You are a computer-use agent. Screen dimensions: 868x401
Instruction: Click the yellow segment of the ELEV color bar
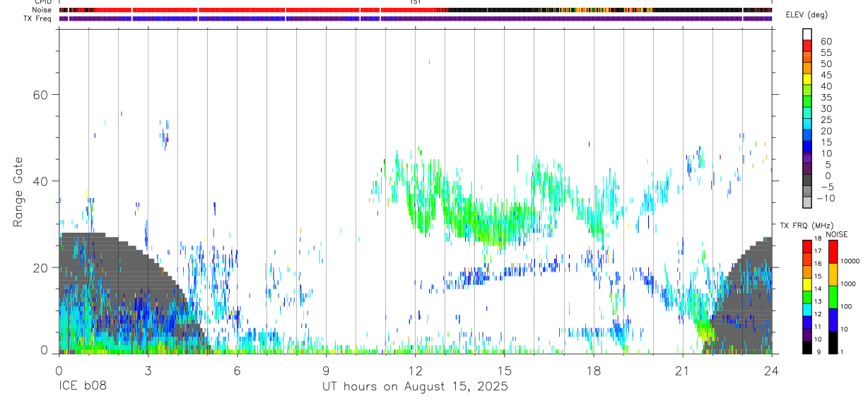point(807,79)
